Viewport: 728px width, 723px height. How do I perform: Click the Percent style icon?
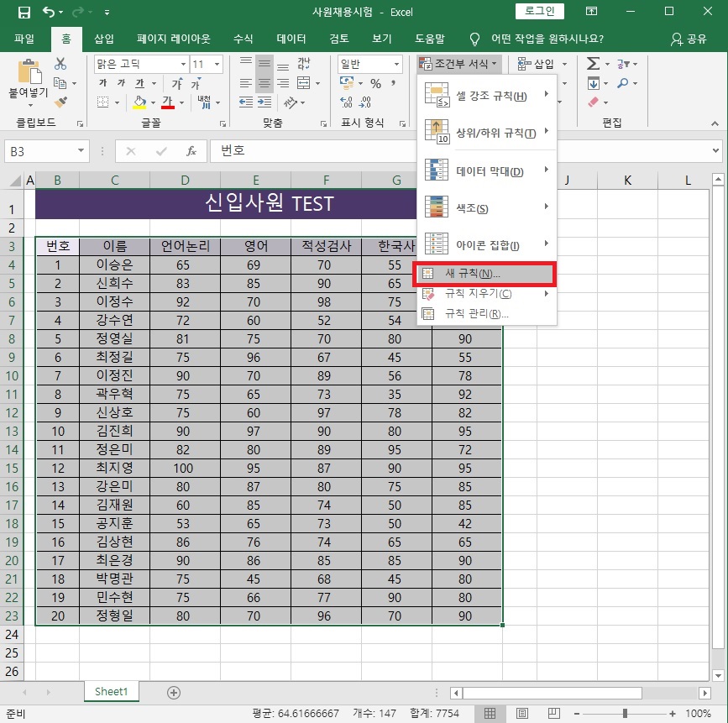point(375,84)
